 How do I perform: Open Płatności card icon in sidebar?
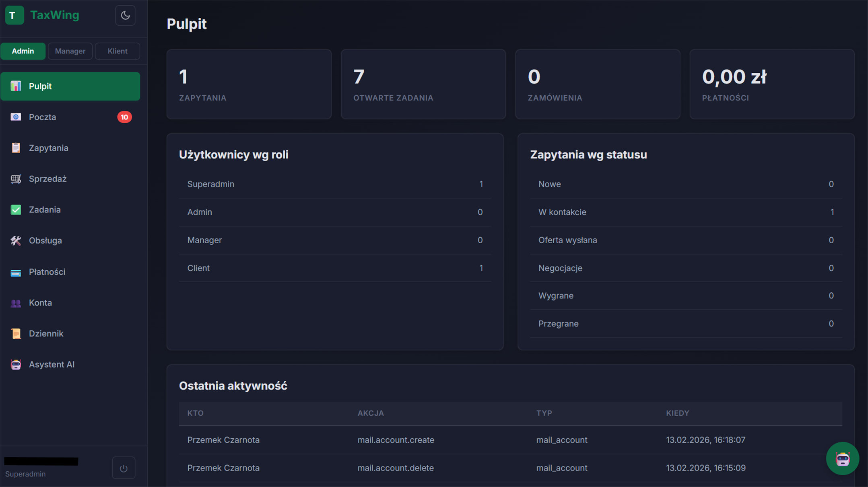pos(16,272)
